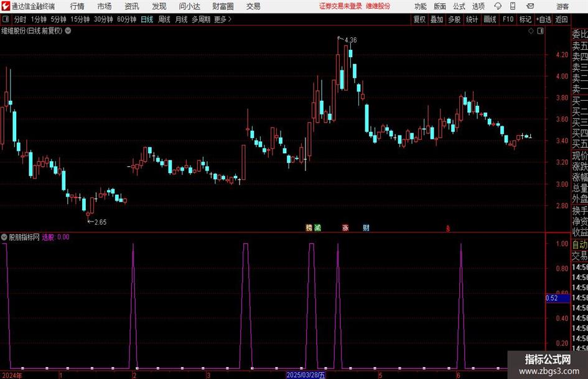Open the 问小达 menu
The width and height of the screenshot is (588, 379).
point(189,6)
